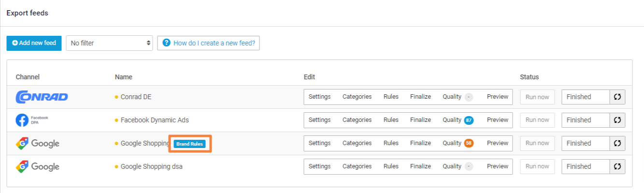Click the Finished status of Facebook Dynamic Ads

point(586,120)
